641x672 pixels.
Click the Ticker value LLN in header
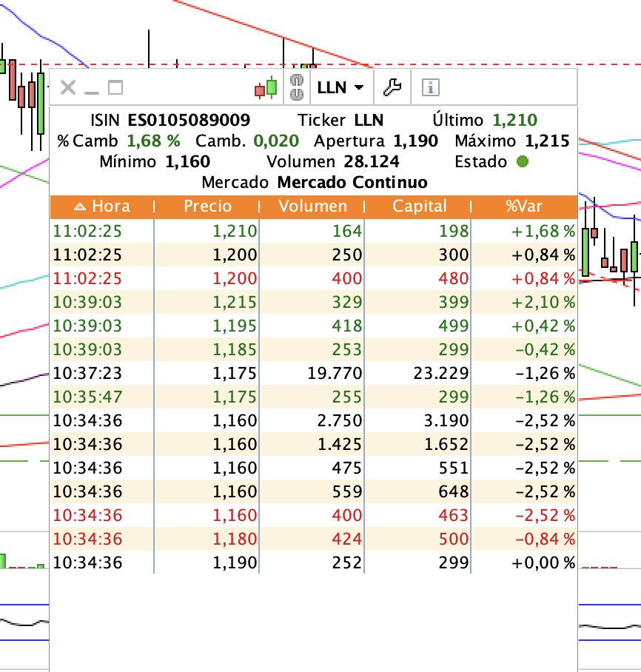[369, 120]
